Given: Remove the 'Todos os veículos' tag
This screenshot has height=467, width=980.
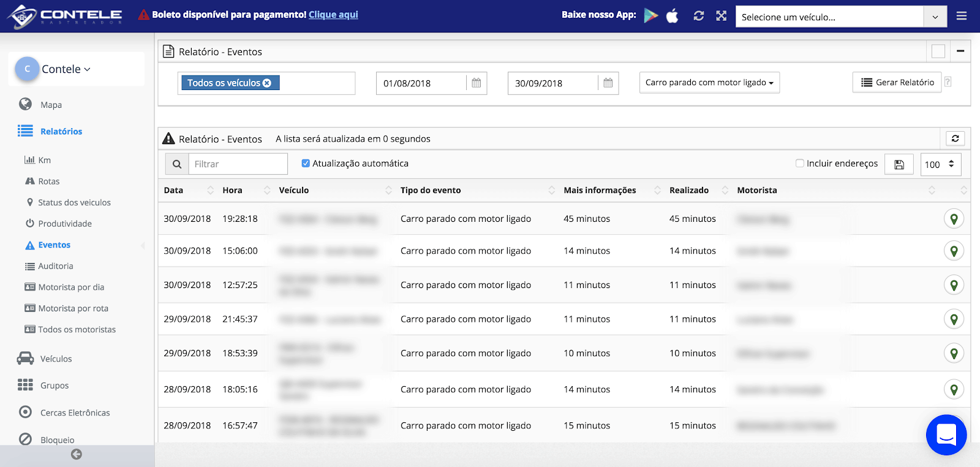Looking at the screenshot, I should coord(267,83).
